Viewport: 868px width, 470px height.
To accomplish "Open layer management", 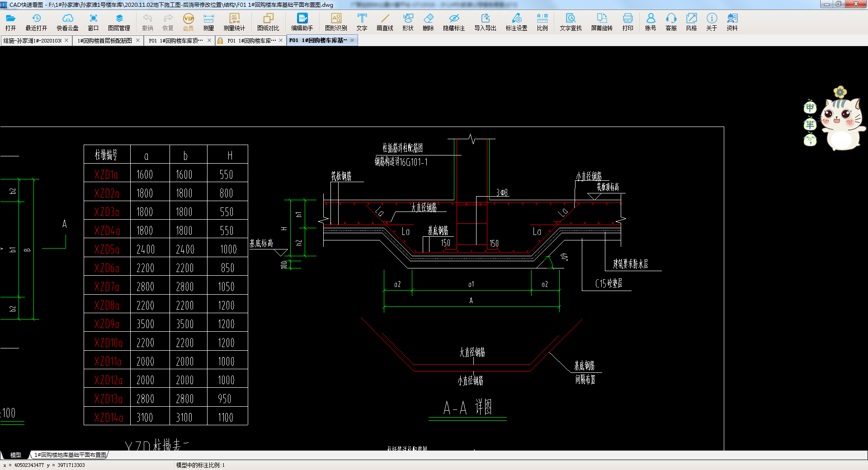I will (119, 22).
